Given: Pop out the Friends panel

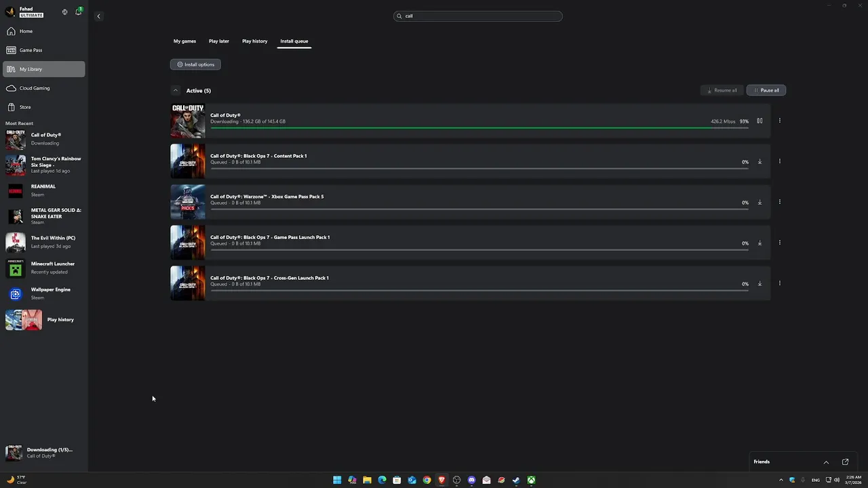Looking at the screenshot, I should (x=845, y=462).
